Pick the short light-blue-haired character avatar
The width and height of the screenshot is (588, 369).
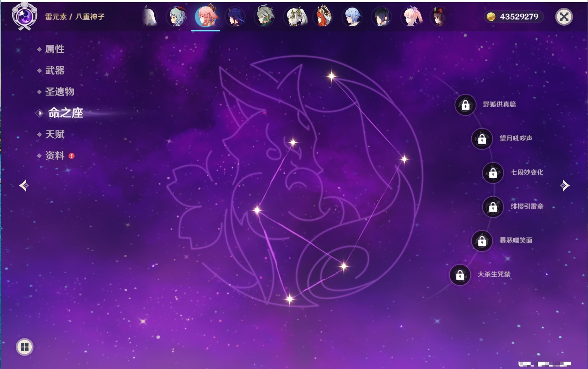pyautogui.click(x=352, y=17)
